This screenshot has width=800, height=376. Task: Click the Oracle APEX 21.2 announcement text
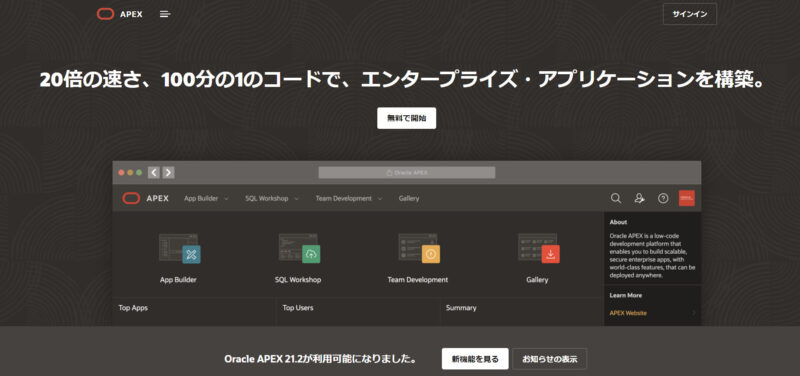tap(320, 359)
